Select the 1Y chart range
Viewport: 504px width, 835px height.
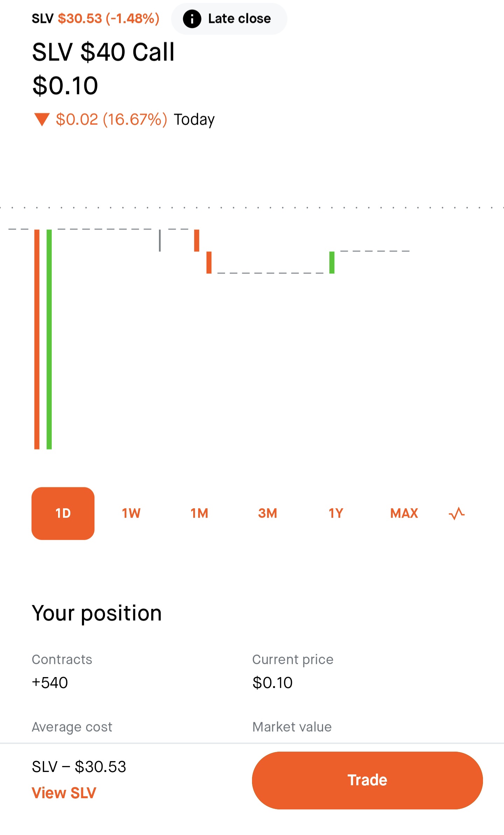(336, 514)
